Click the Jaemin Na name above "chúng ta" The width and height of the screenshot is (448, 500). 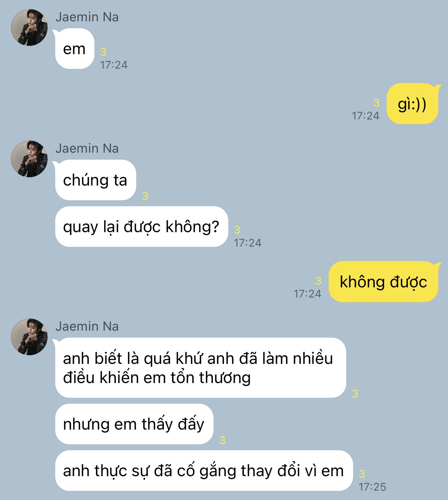(x=87, y=148)
